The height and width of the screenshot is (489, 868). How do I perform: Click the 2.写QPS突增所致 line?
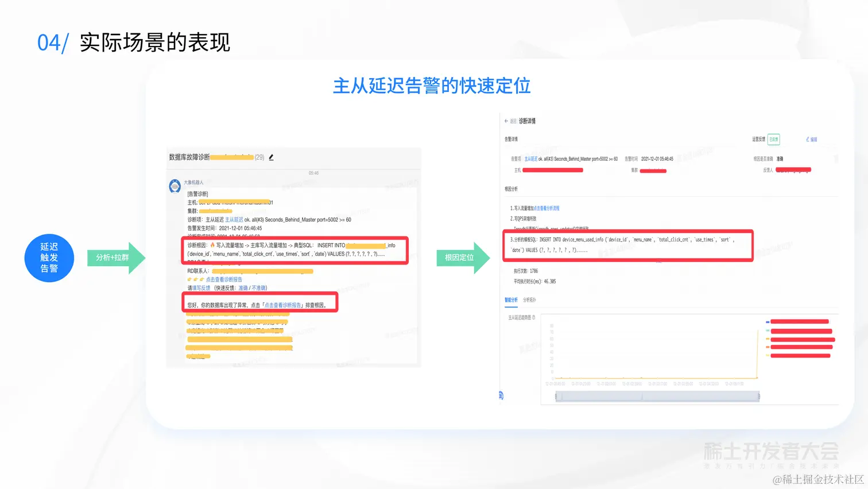(x=523, y=219)
